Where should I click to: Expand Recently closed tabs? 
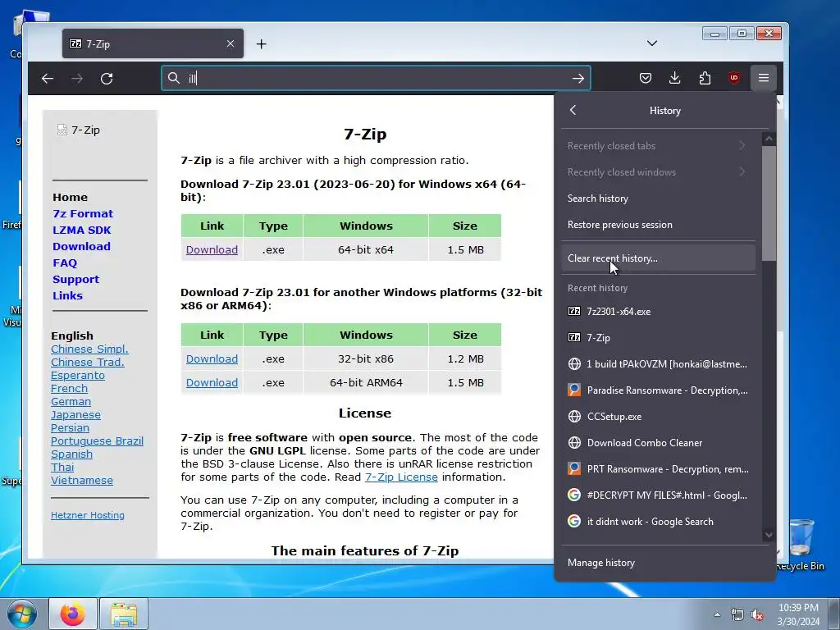click(658, 146)
